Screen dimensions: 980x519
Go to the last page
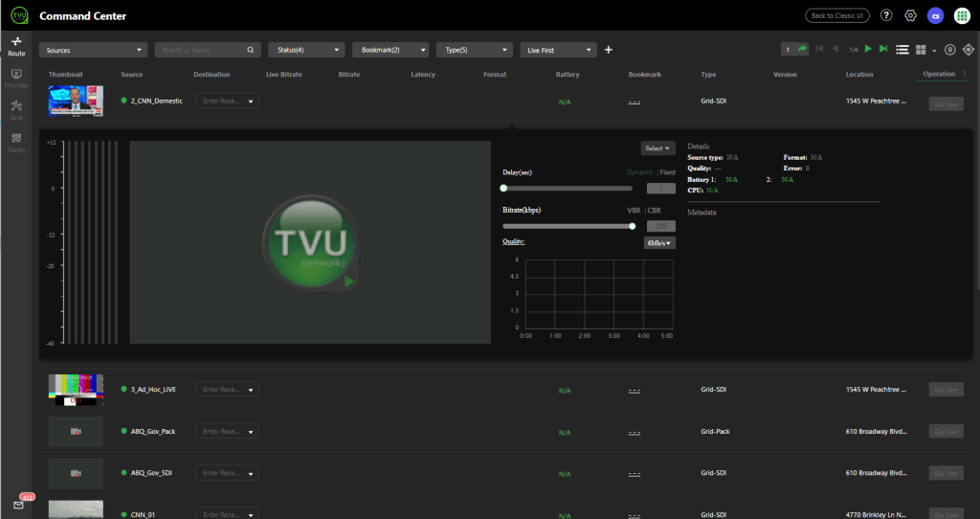pos(883,49)
